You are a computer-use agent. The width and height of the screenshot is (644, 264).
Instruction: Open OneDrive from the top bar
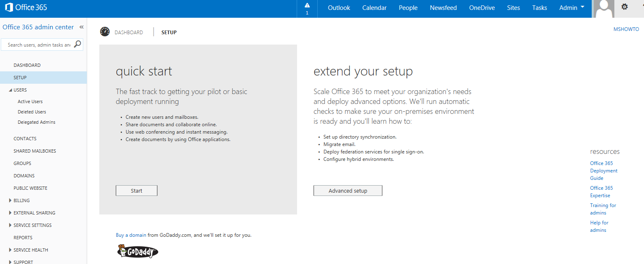click(482, 8)
